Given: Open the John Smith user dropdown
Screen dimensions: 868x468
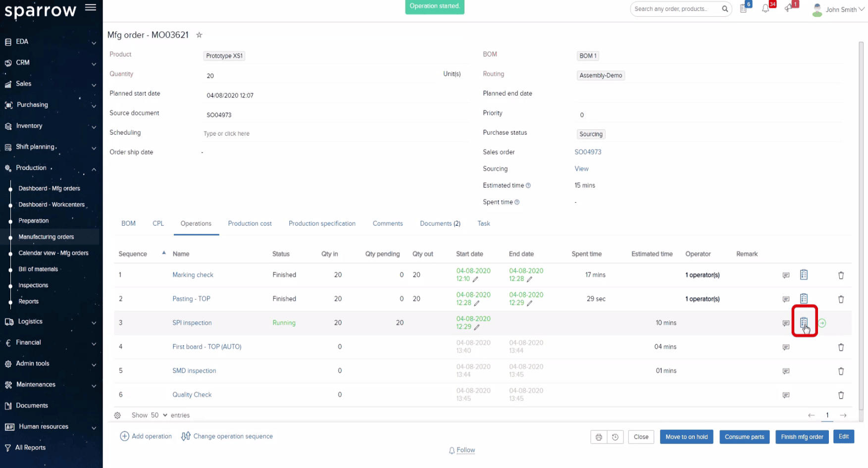Looking at the screenshot, I should pyautogui.click(x=840, y=9).
